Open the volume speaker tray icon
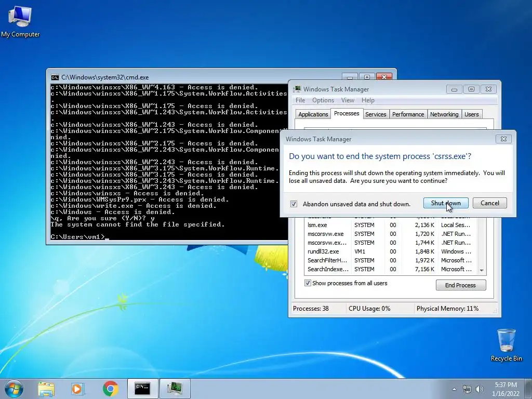 [x=480, y=389]
